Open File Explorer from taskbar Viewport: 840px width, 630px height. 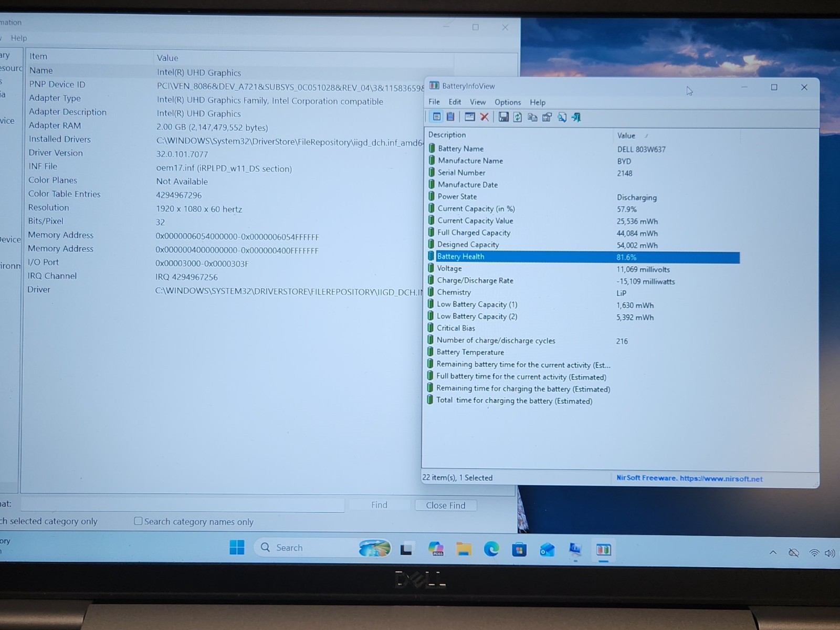(x=464, y=549)
